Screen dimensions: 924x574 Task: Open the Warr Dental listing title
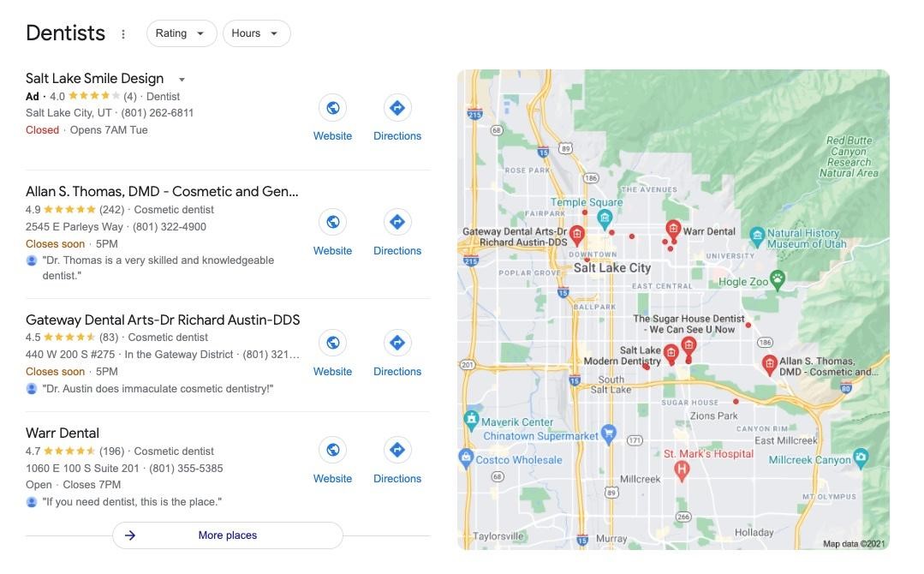tap(63, 433)
